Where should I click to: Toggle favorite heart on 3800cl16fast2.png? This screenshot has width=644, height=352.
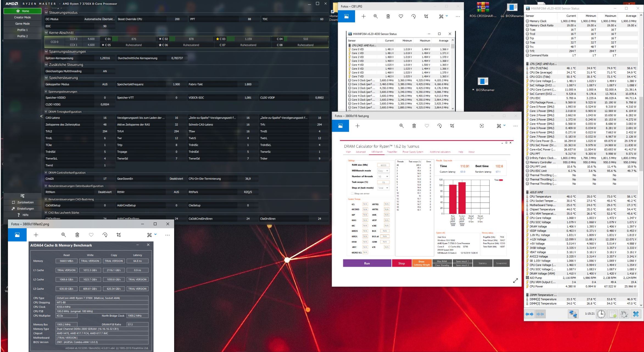pyautogui.click(x=91, y=235)
